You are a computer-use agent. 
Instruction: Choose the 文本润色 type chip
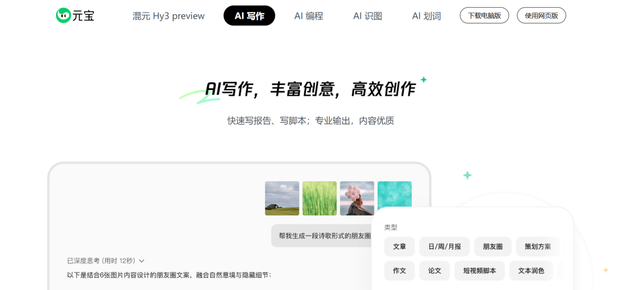click(x=531, y=271)
